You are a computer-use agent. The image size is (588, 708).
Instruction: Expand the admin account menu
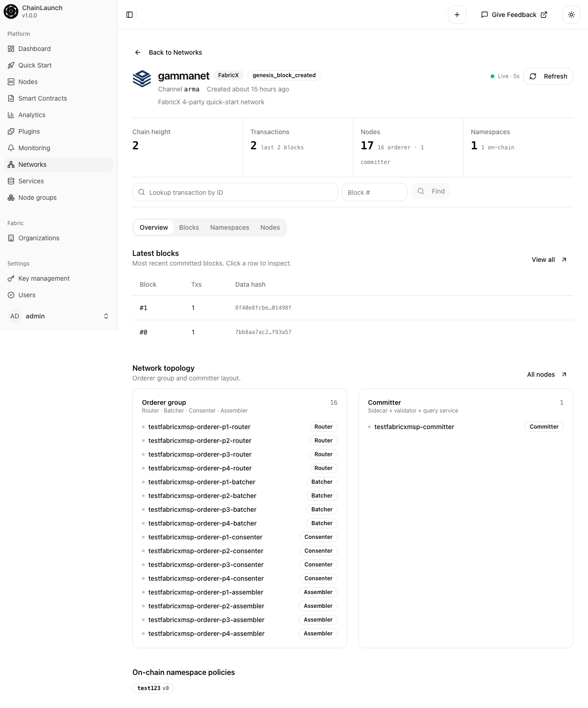59,316
